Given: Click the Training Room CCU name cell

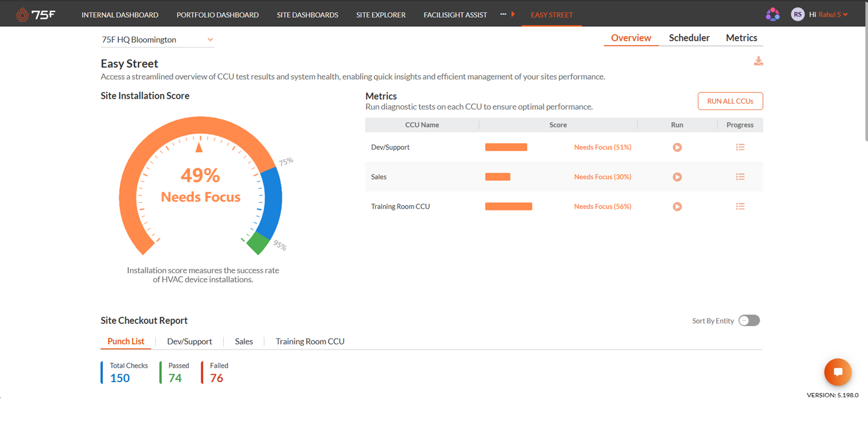Looking at the screenshot, I should 401,206.
